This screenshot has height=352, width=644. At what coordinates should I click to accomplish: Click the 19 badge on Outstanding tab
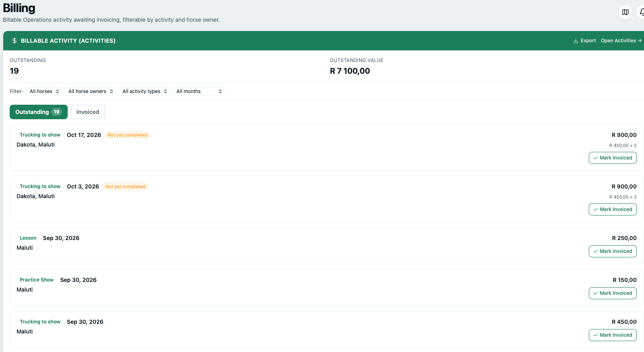click(56, 112)
